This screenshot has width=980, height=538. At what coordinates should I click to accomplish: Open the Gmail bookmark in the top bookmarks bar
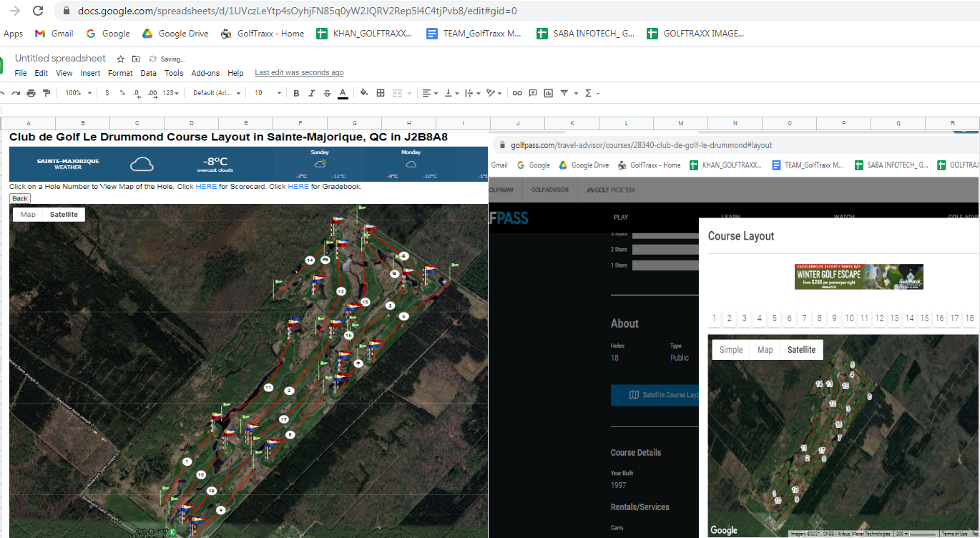(x=54, y=34)
